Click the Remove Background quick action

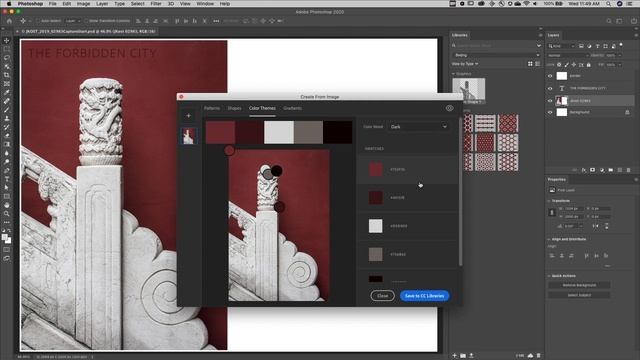[579, 285]
